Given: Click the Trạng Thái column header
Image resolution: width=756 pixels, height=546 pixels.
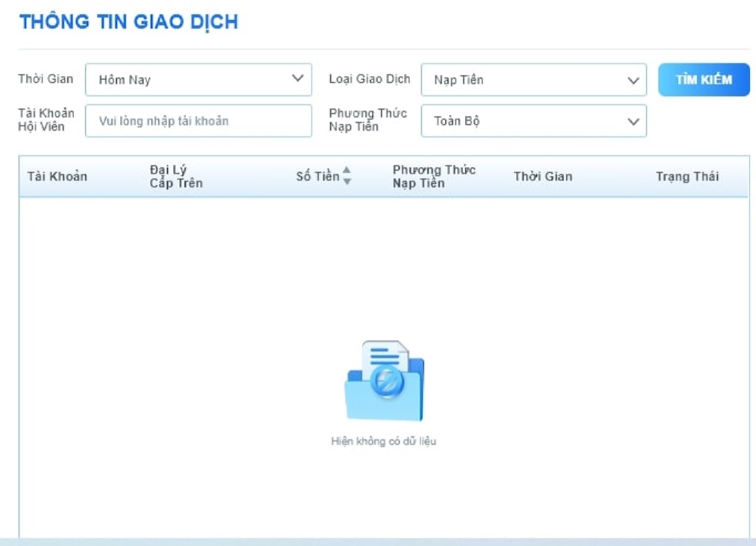Looking at the screenshot, I should click(687, 177).
